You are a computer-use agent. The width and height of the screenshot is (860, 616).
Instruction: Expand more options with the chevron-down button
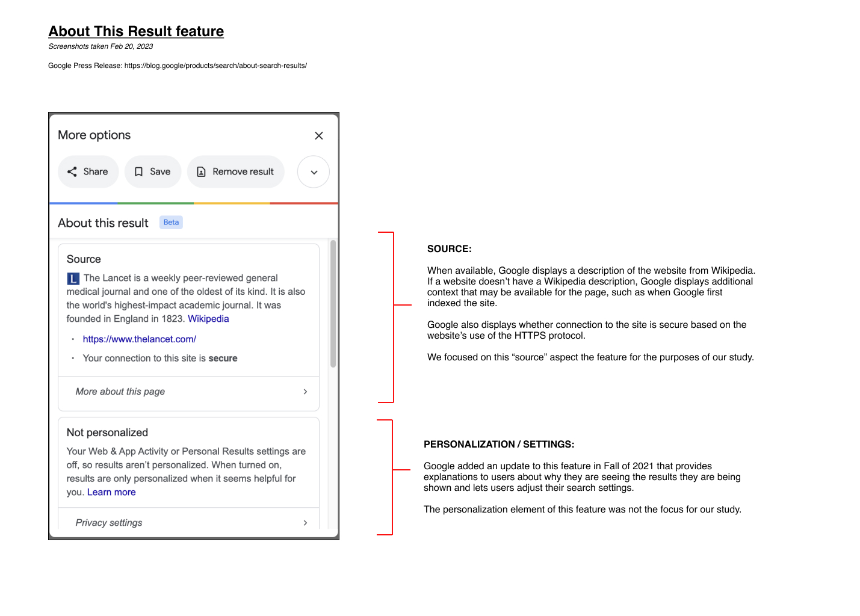[314, 172]
